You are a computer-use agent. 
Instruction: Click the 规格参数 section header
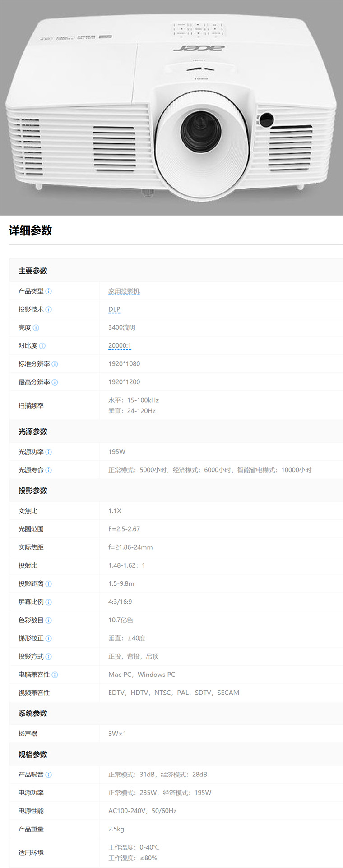pos(33,754)
